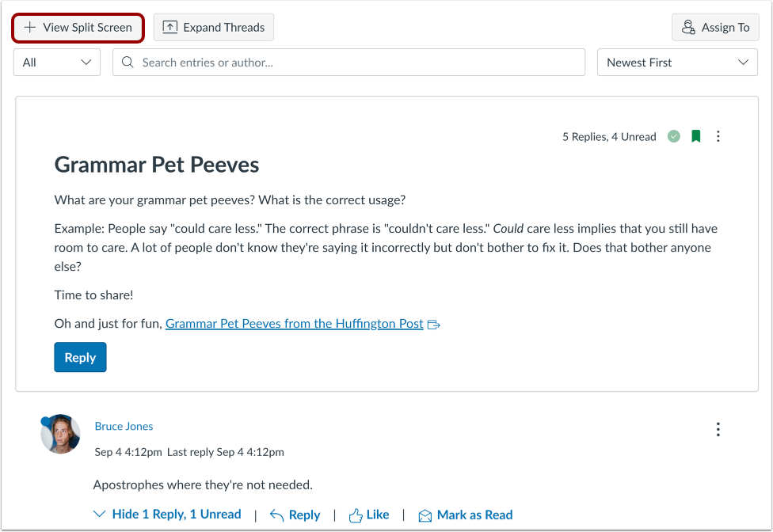Click the plus icon on View Split Screen
The image size is (773, 532).
(x=30, y=27)
